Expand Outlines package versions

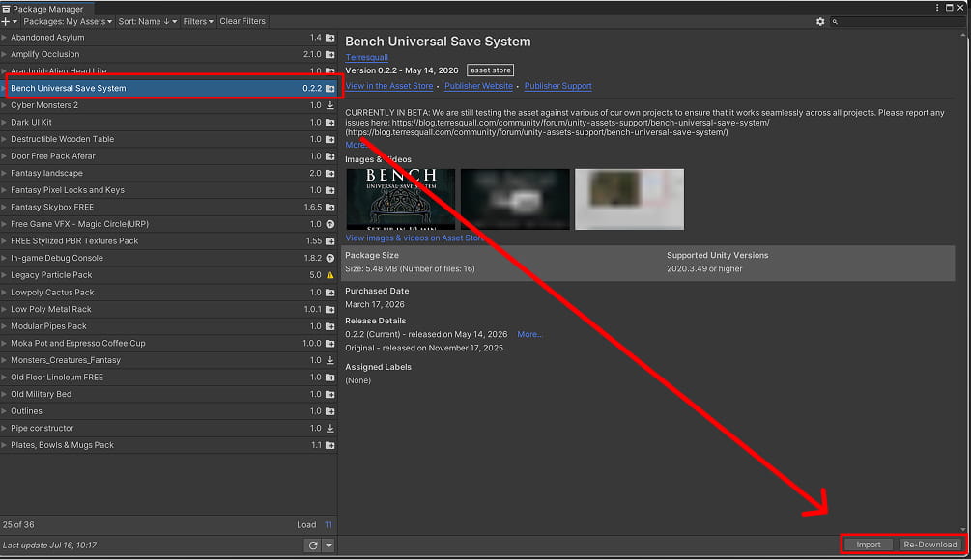click(4, 411)
